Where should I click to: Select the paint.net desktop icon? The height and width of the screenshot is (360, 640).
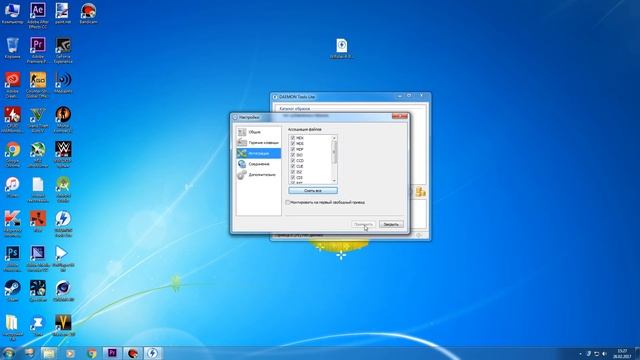[x=63, y=13]
